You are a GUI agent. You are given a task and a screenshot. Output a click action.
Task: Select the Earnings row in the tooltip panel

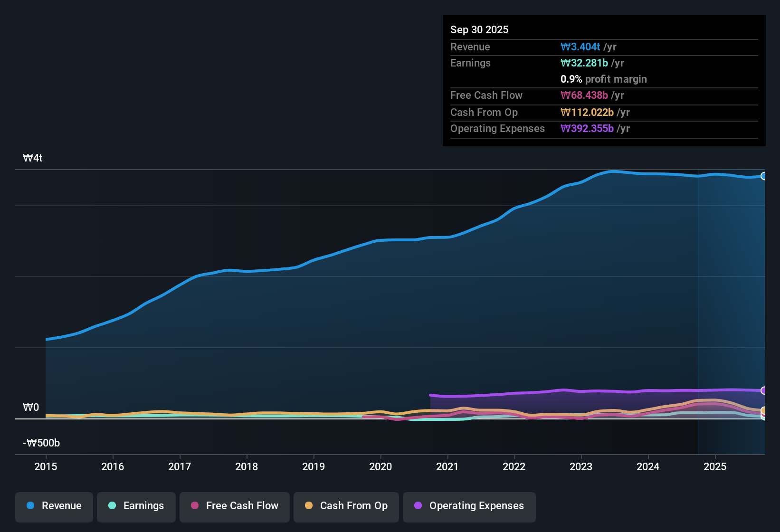604,63
